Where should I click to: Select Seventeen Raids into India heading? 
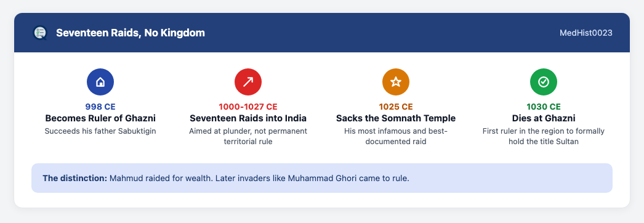click(x=248, y=118)
